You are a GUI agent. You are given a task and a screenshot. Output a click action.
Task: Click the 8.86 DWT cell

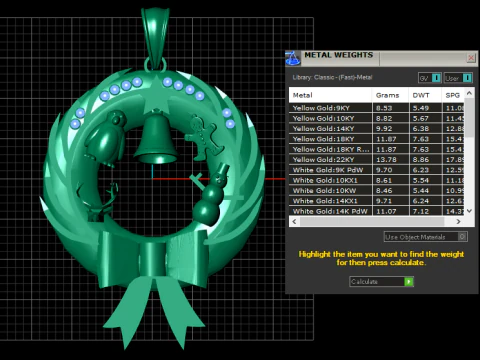425,160
